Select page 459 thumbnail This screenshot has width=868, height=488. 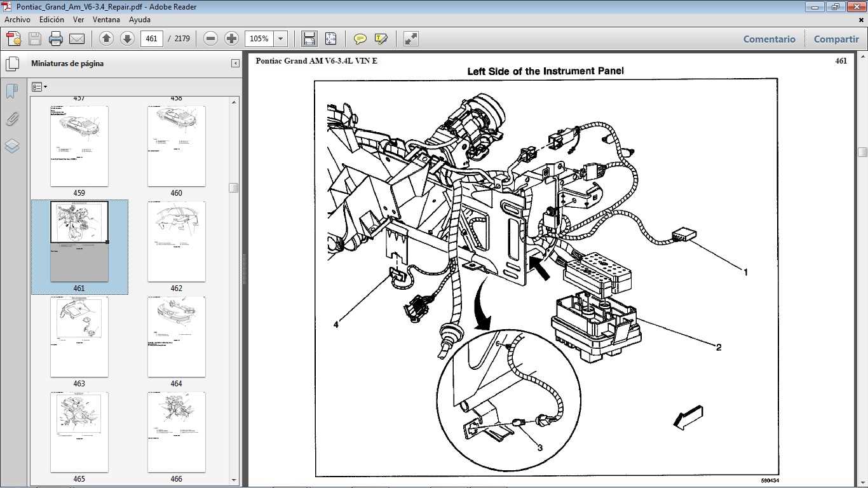(x=79, y=146)
